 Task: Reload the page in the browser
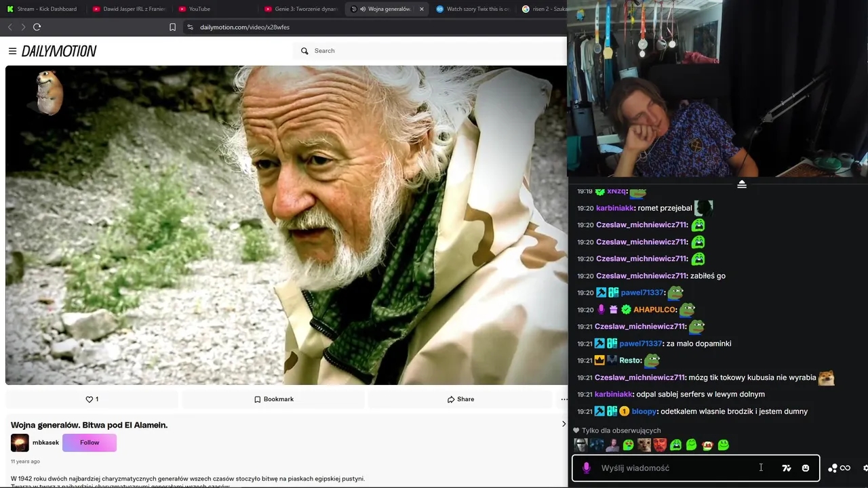click(x=37, y=27)
